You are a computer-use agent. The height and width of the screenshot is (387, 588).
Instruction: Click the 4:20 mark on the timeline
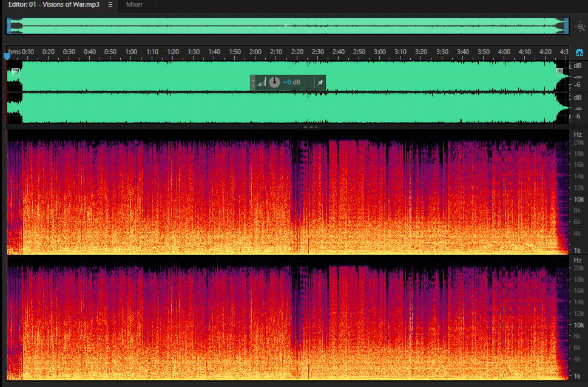pyautogui.click(x=546, y=52)
